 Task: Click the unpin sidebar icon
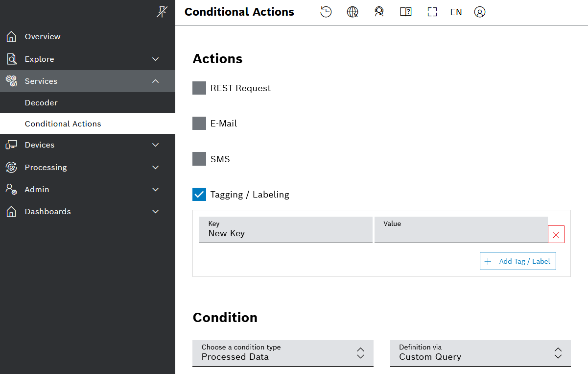click(x=162, y=12)
